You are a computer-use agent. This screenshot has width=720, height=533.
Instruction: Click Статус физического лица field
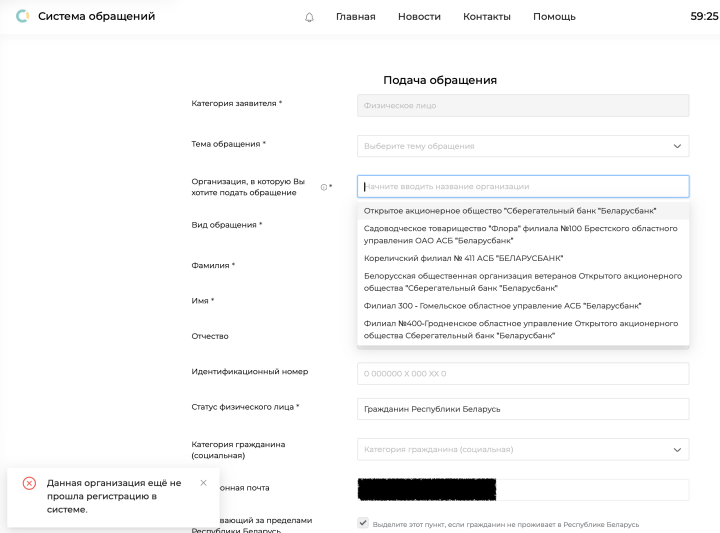pos(523,409)
